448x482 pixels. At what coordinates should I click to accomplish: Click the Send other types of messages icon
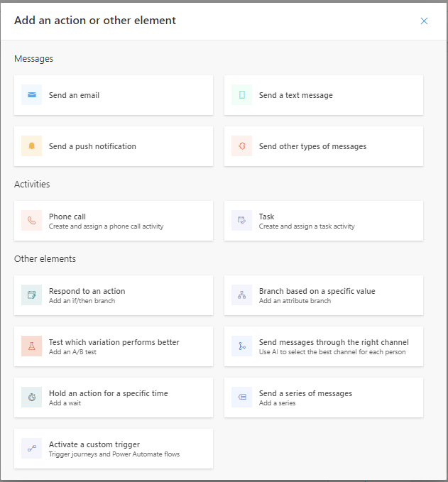tap(241, 146)
